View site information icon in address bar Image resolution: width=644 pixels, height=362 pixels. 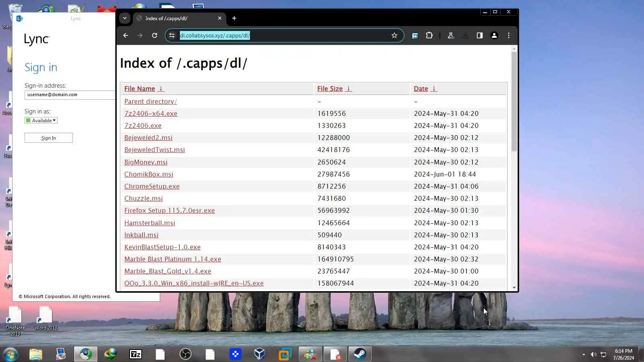(172, 35)
